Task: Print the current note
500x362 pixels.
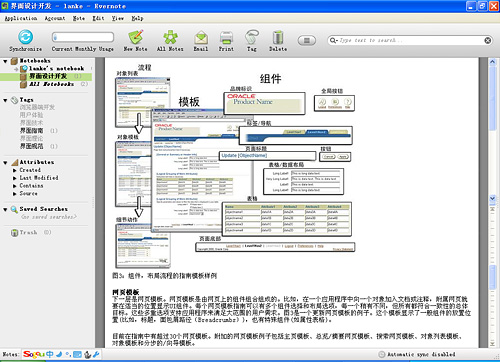Action: point(226,37)
